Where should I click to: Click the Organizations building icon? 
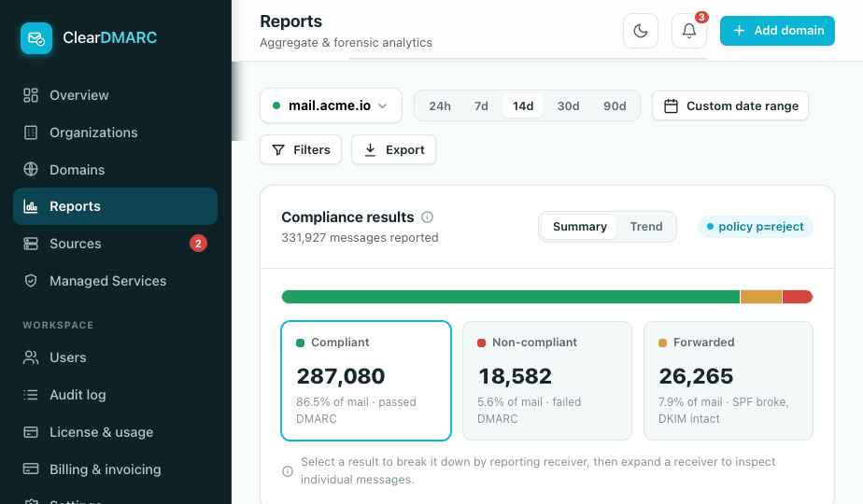click(31, 133)
